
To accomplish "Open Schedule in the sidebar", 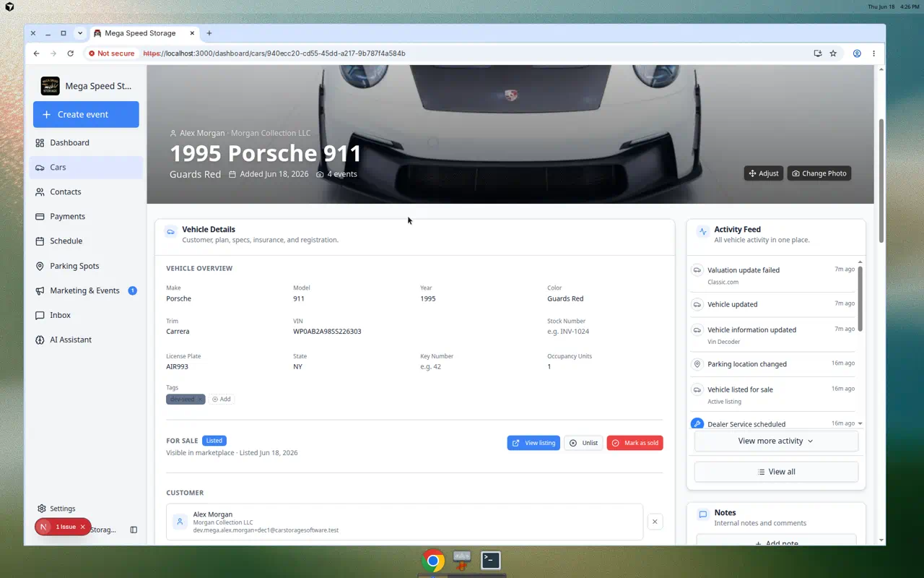I will coord(86,241).
